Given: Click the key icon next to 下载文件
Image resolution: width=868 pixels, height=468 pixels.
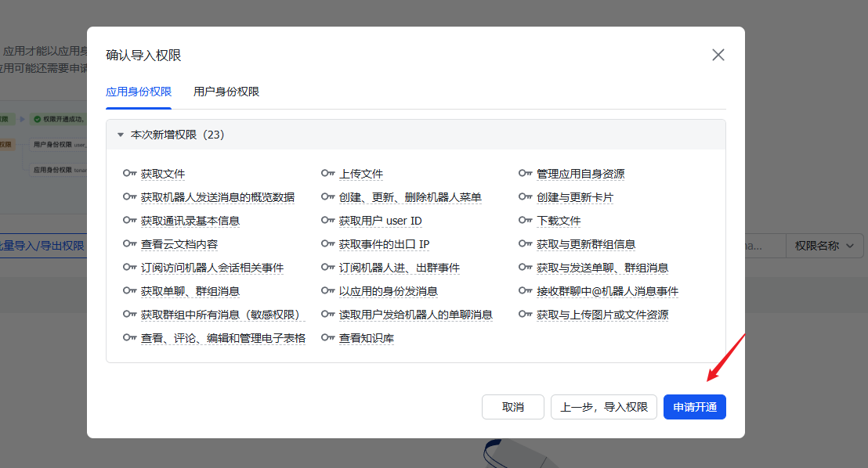Looking at the screenshot, I should pyautogui.click(x=525, y=220).
